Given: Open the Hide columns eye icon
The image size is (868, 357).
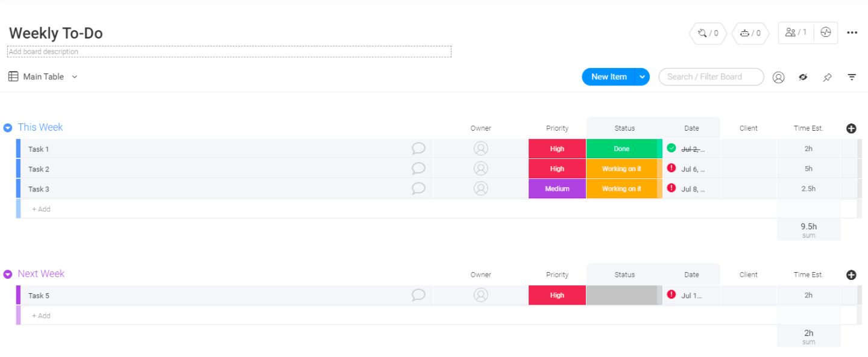Looking at the screenshot, I should coord(803,77).
